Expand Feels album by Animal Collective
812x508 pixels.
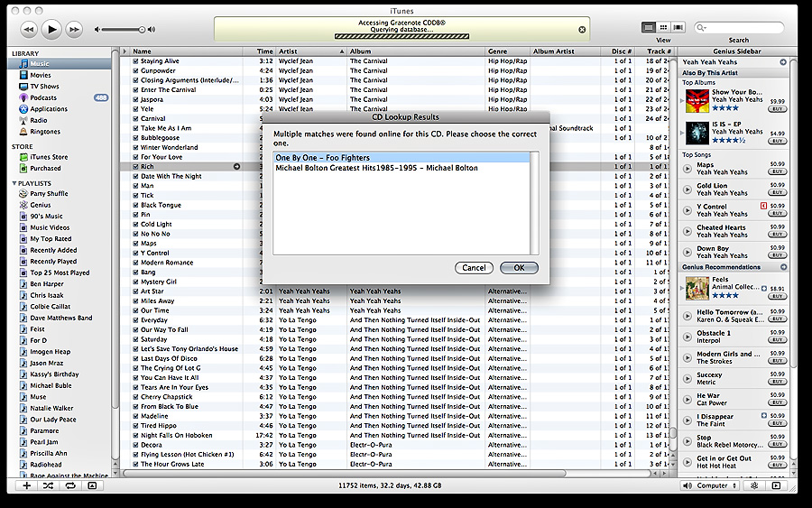tap(682, 288)
